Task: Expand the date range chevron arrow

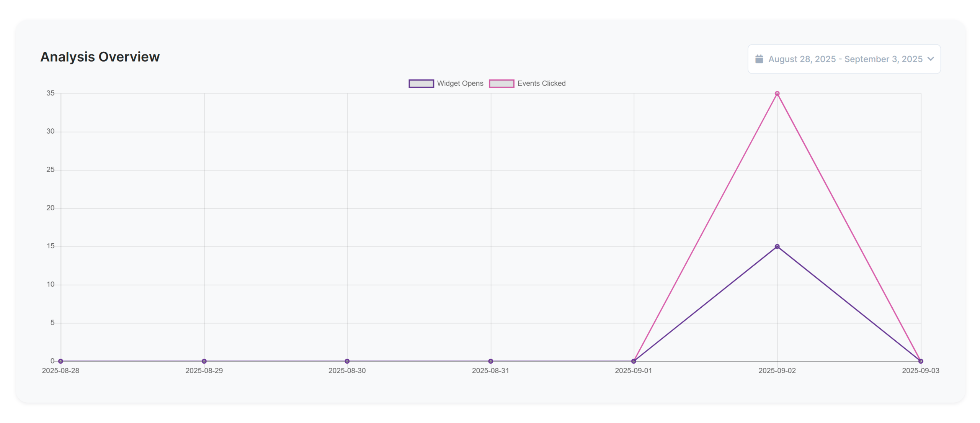Action: [x=931, y=59]
